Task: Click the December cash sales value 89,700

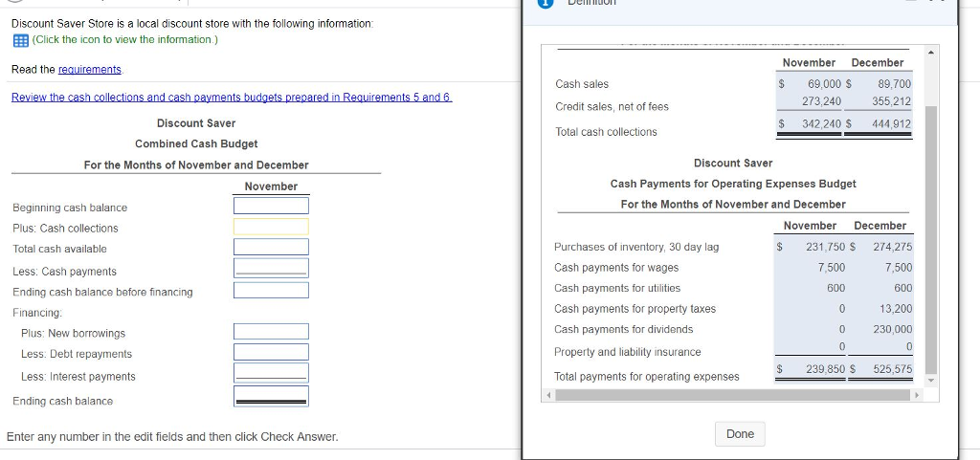Action: pos(895,83)
